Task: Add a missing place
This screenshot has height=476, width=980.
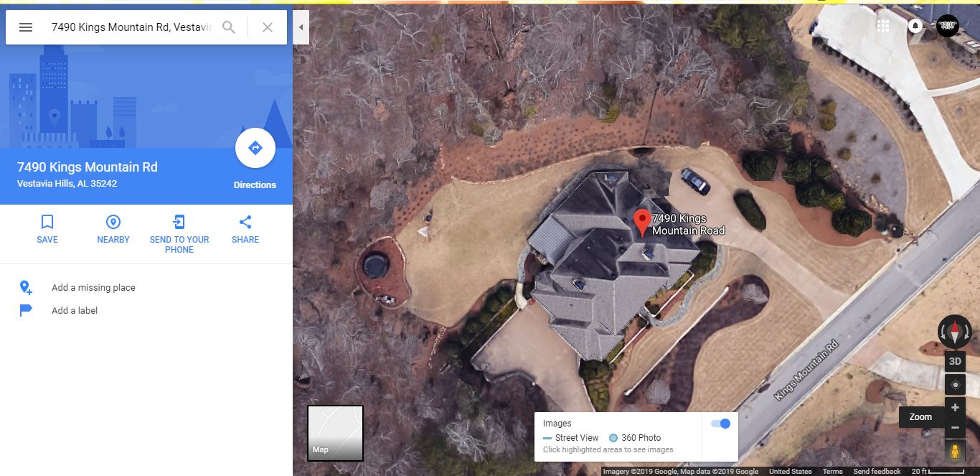Action: (x=93, y=288)
